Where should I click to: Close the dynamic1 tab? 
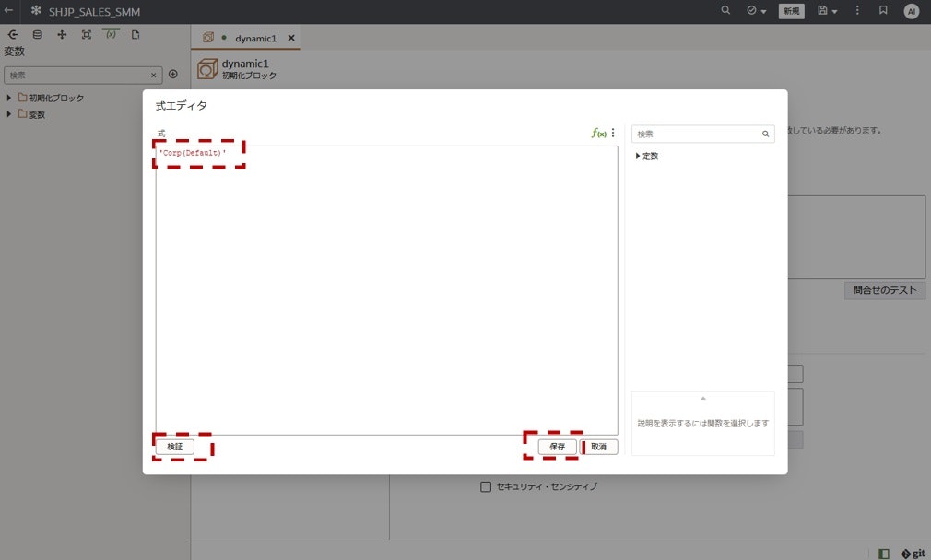291,38
